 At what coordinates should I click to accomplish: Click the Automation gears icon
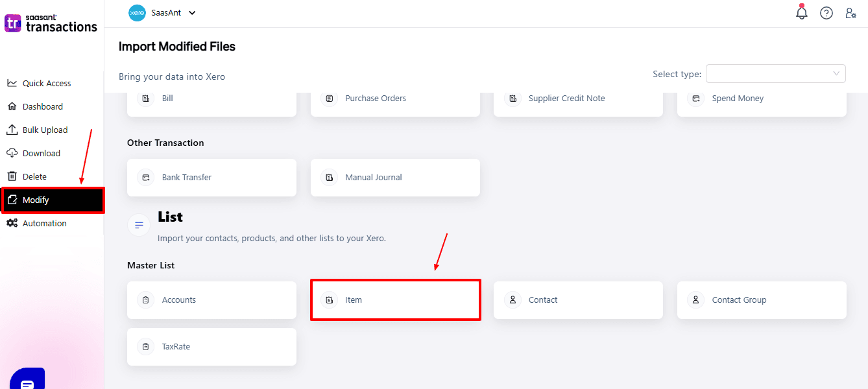point(12,223)
